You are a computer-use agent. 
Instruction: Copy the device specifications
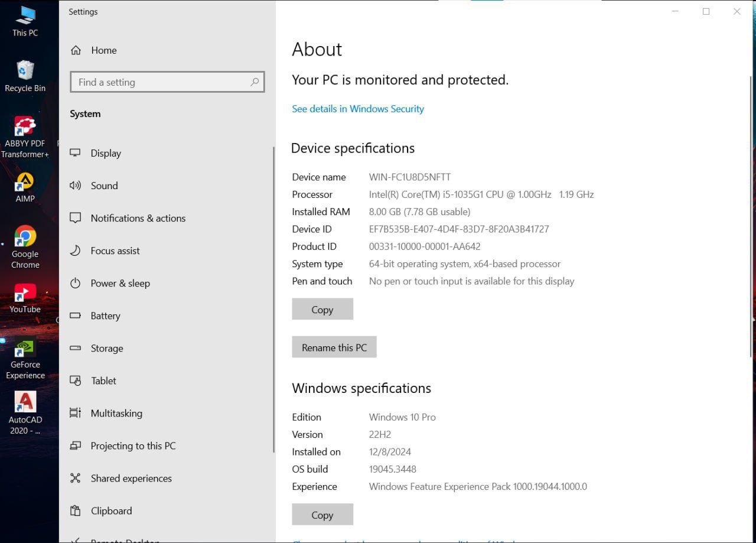tap(322, 309)
